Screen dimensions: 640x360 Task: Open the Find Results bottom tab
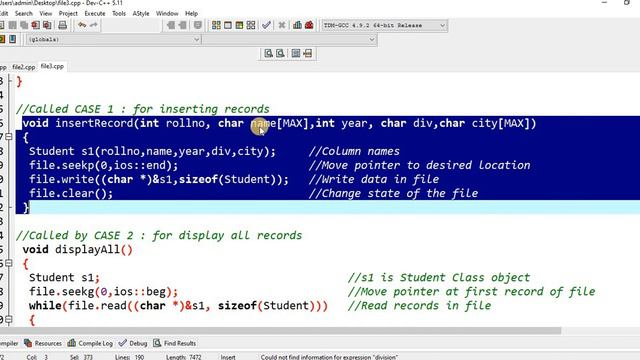pos(175,343)
